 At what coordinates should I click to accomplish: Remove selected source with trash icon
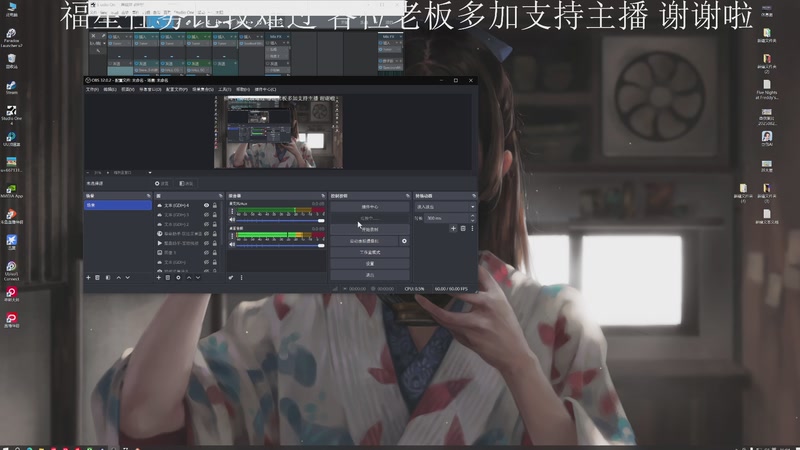[168, 278]
